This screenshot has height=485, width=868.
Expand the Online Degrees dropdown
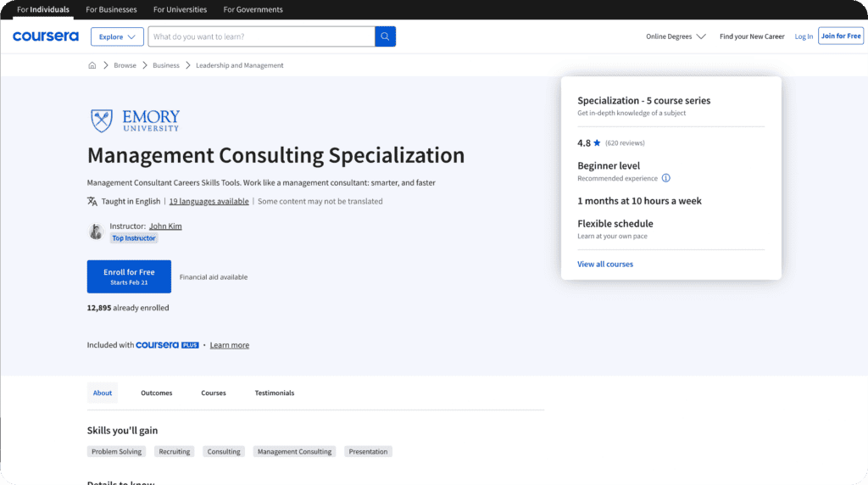point(676,36)
